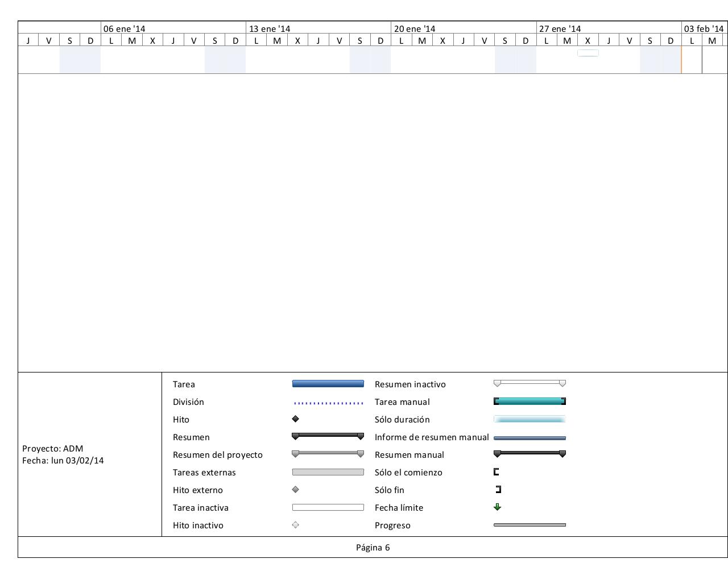Click the División dotted line symbol
This screenshot has width=728, height=567.
coord(328,403)
